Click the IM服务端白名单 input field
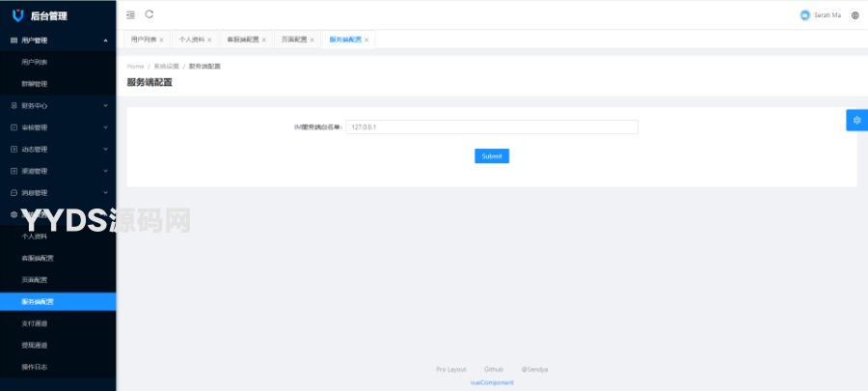Viewport: 868px width, 391px height. (x=492, y=127)
